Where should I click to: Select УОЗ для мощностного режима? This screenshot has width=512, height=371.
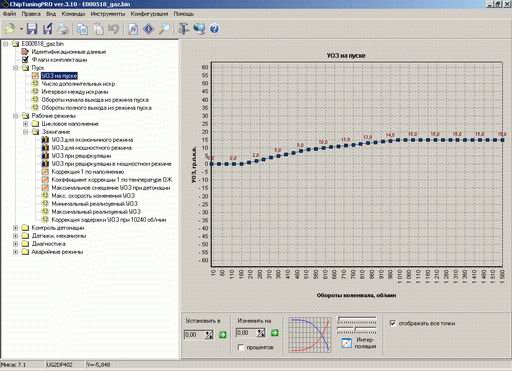pos(92,148)
